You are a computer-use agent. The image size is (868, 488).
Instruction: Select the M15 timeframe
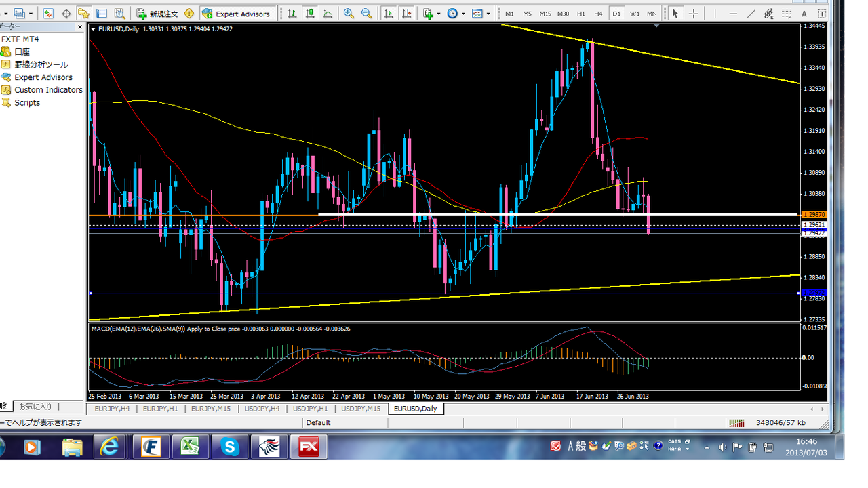click(x=545, y=14)
